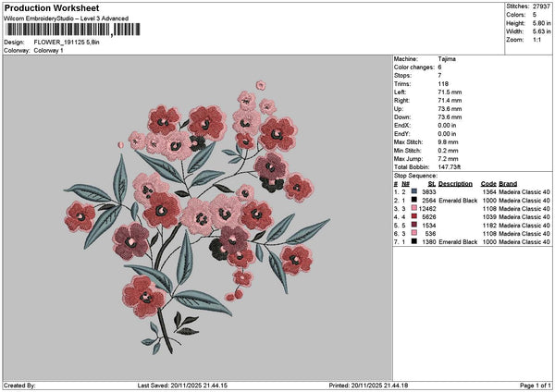Select the Max Jump value 7.2 mm

[x=448, y=159]
